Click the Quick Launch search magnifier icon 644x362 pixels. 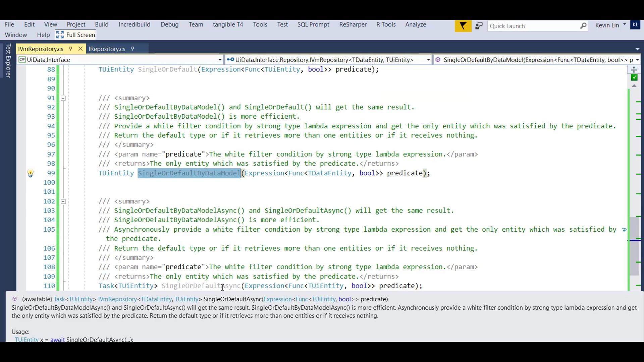pos(583,26)
